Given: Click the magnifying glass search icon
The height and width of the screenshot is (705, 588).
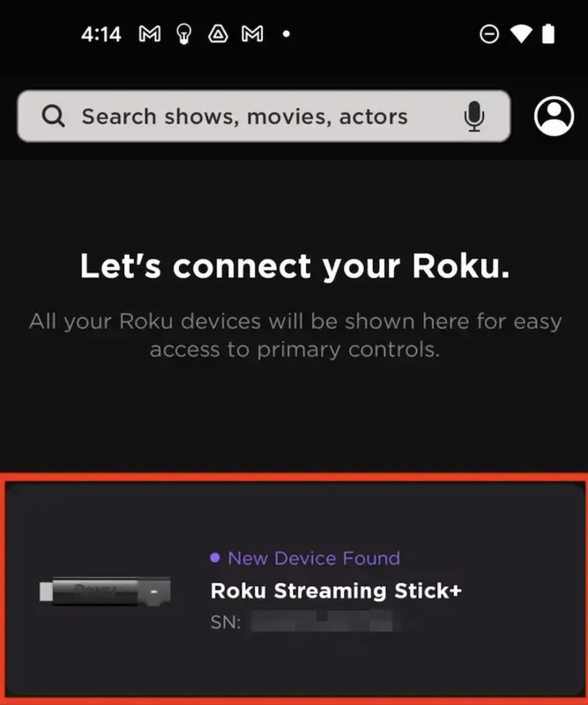Looking at the screenshot, I should pos(54,116).
